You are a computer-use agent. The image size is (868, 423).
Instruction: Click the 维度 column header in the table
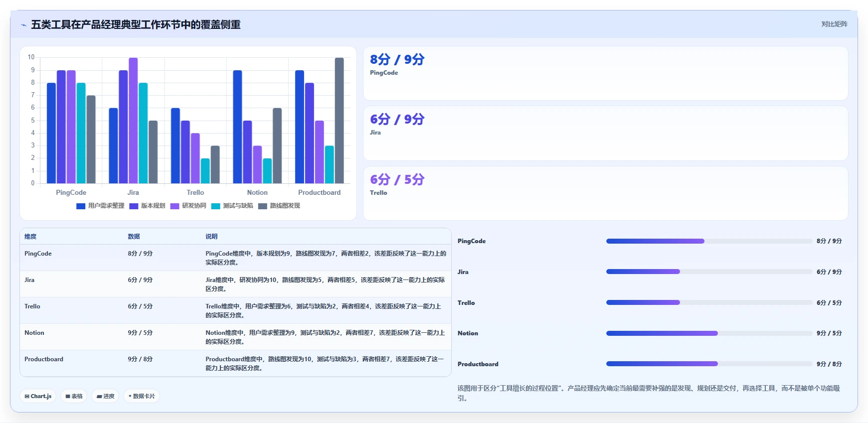point(30,237)
